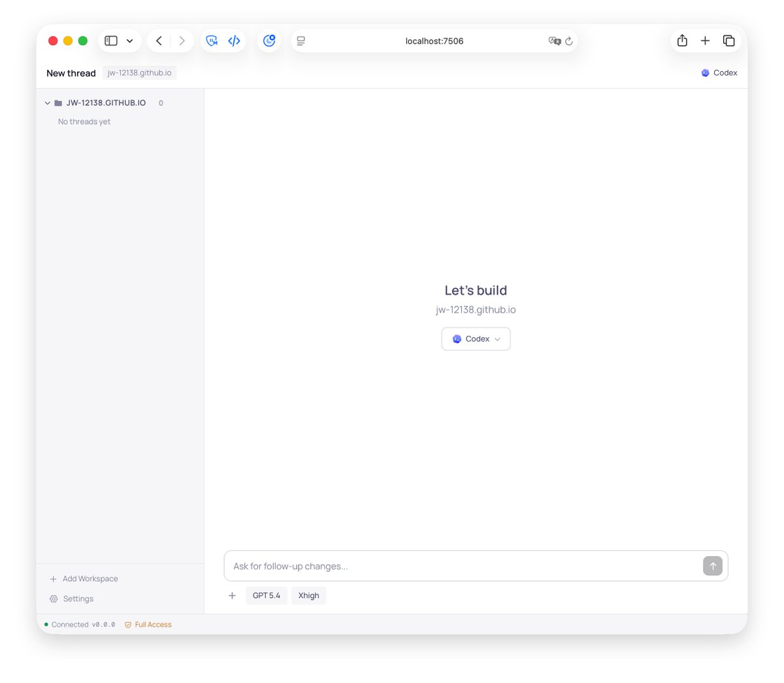Viewport: 784px width, 683px height.
Task: Go back with the browser back arrow
Action: pos(159,41)
